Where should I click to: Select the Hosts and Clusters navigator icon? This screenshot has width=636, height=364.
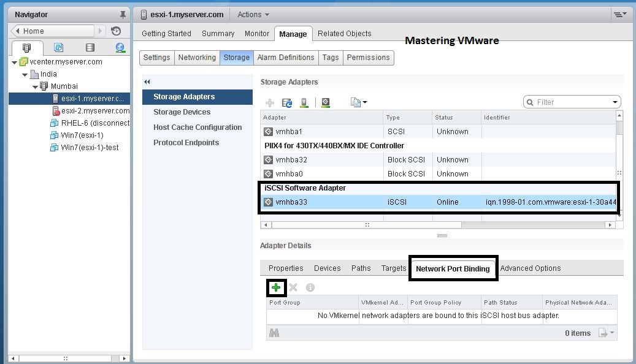(26, 47)
